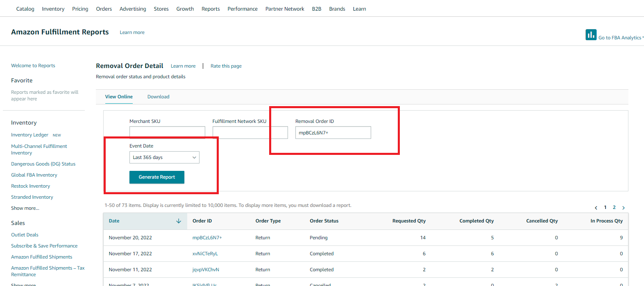Open Welcome to Reports link
This screenshot has height=286, width=644.
click(33, 66)
